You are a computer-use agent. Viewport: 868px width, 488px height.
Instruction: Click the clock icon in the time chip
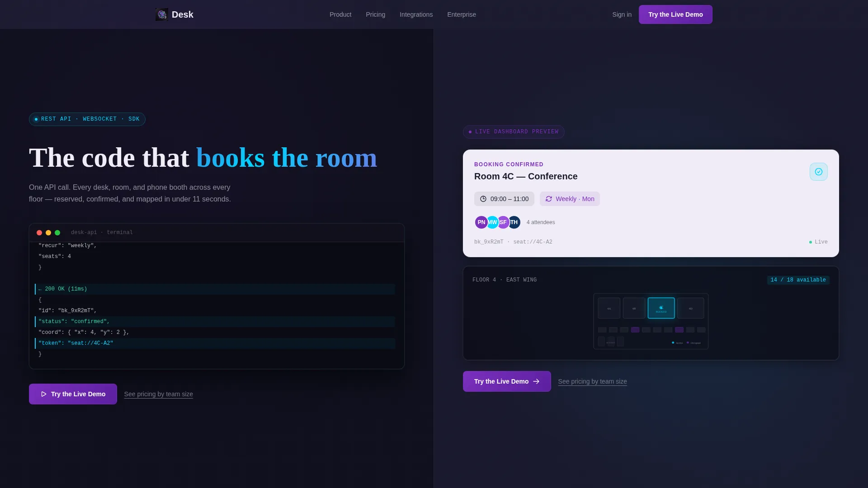pyautogui.click(x=483, y=199)
